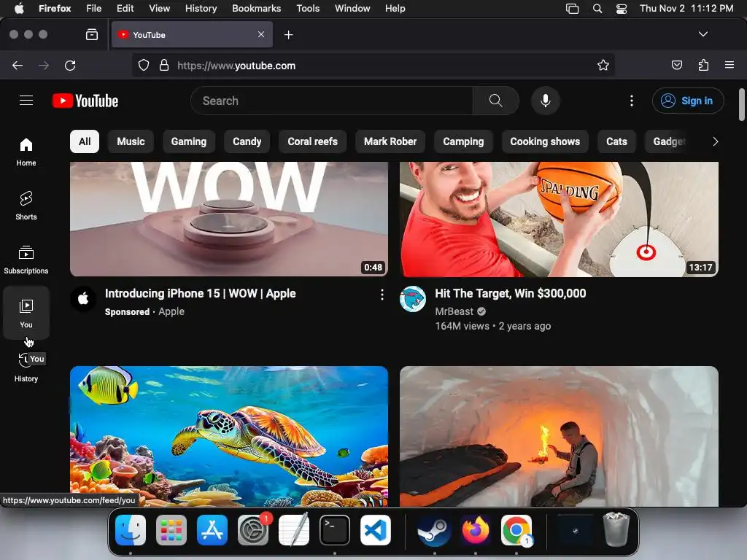Viewport: 747px width, 560px height.
Task: Go back with browser back arrow
Action: 18,65
